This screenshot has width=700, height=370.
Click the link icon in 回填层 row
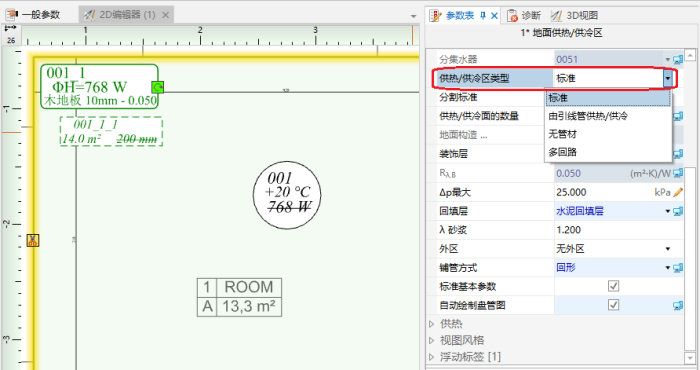click(678, 211)
